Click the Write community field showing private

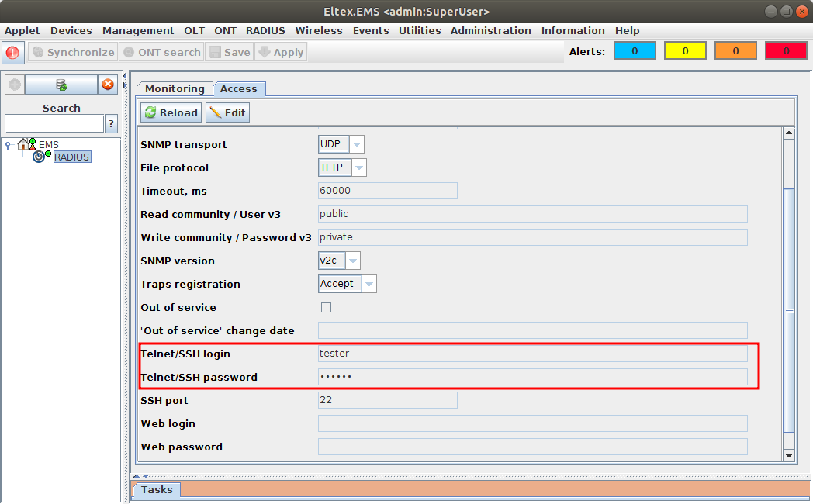coord(532,237)
